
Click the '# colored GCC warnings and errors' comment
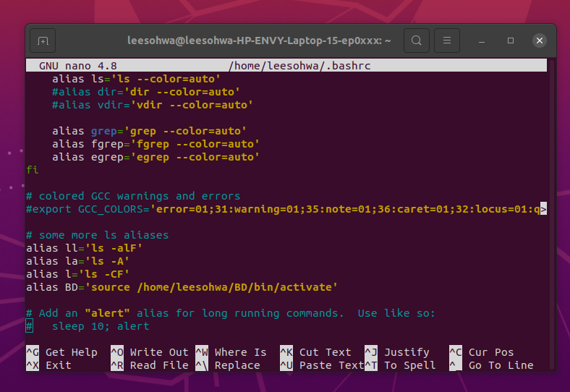tap(133, 197)
